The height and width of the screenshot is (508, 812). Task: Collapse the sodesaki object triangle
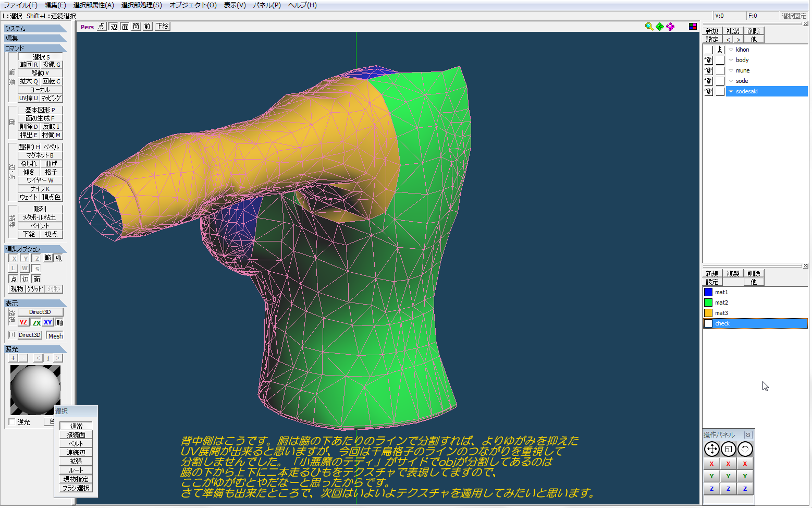coord(731,91)
